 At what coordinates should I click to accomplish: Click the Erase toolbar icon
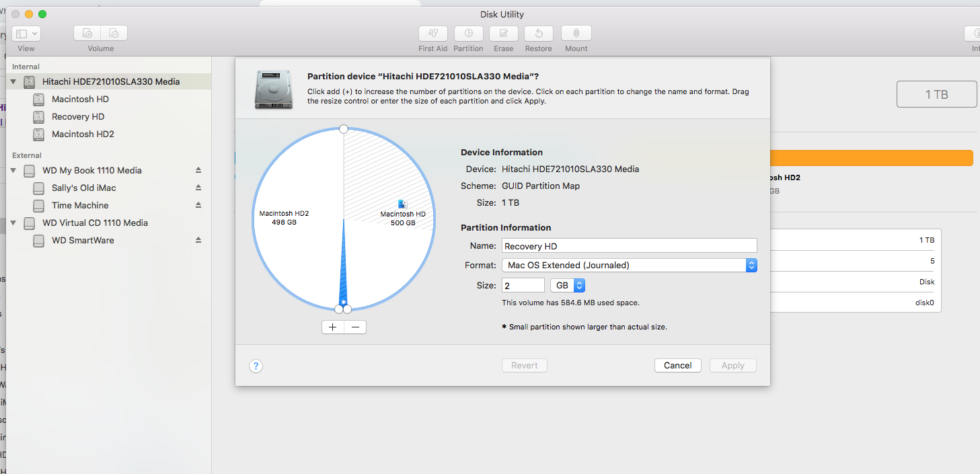pos(503,33)
